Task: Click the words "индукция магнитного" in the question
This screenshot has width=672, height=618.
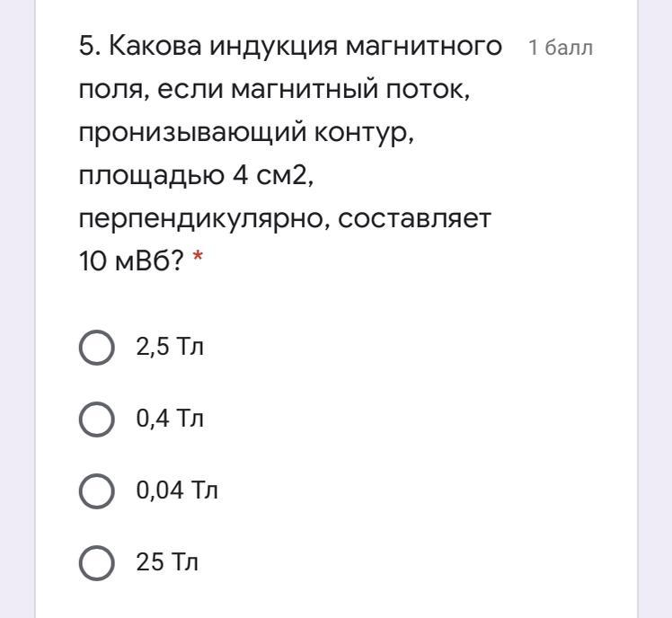Action: [x=357, y=46]
